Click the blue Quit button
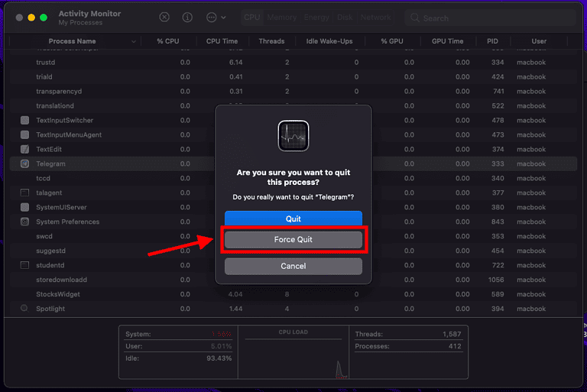 pyautogui.click(x=293, y=219)
